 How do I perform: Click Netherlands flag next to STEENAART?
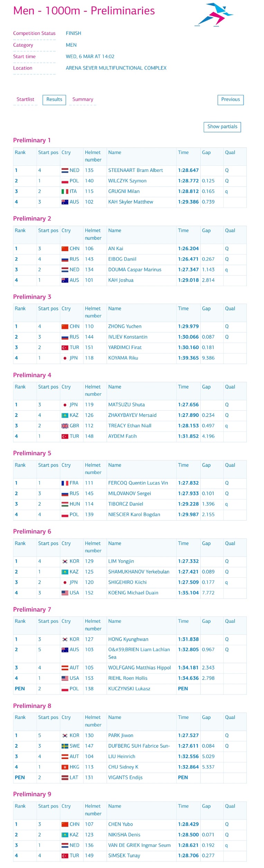(x=65, y=171)
